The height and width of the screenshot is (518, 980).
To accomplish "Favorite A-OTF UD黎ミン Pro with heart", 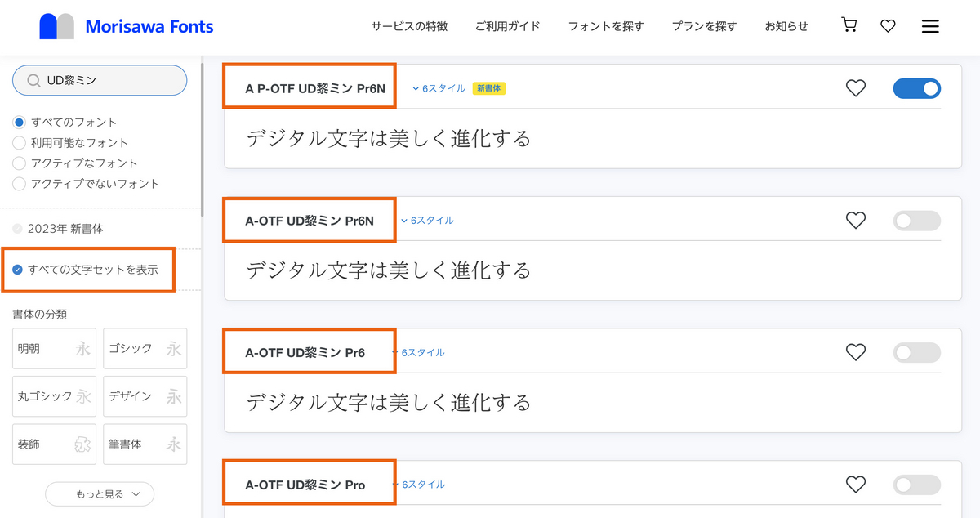I will point(855,485).
